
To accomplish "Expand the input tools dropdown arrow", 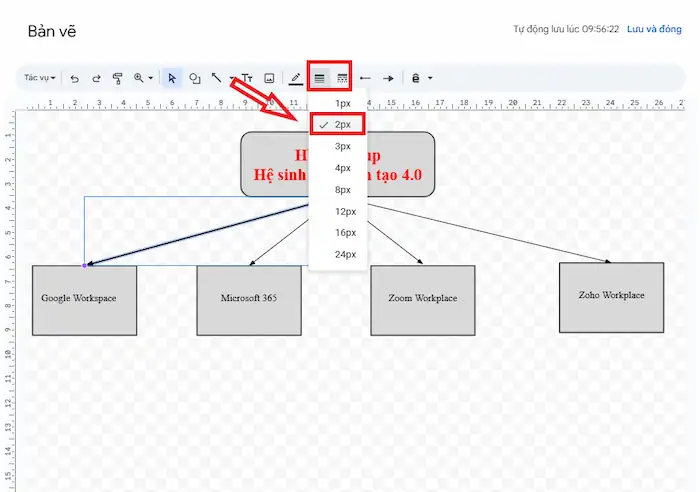I will pos(430,78).
